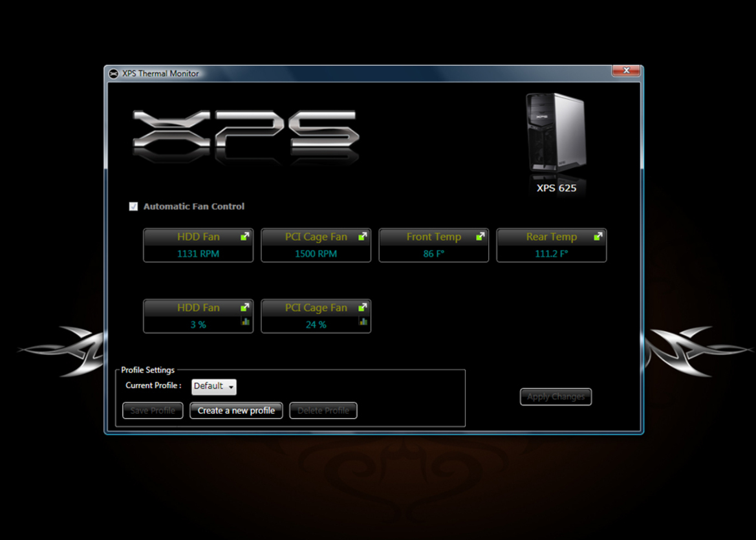The width and height of the screenshot is (756, 540).
Task: Open the bar chart icon on HDD Fan 3 % tile
Action: click(x=245, y=321)
